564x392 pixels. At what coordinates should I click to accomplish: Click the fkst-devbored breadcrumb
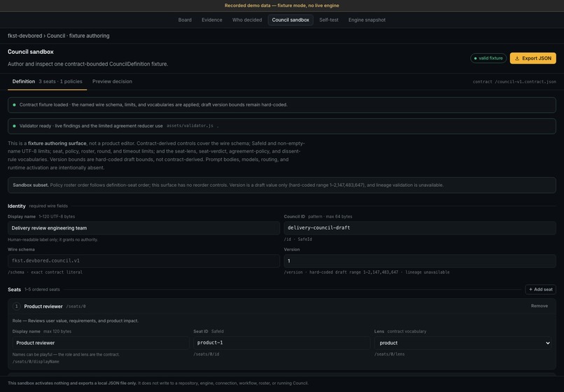(x=24, y=36)
